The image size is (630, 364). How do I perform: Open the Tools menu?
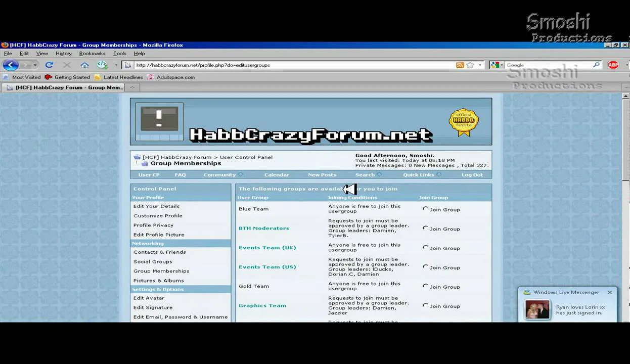(119, 54)
